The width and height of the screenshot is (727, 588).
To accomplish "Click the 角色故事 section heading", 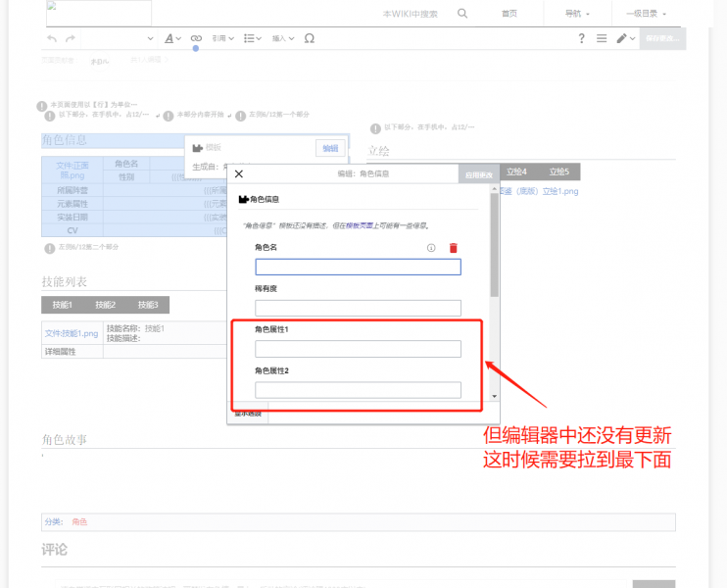I will (64, 439).
